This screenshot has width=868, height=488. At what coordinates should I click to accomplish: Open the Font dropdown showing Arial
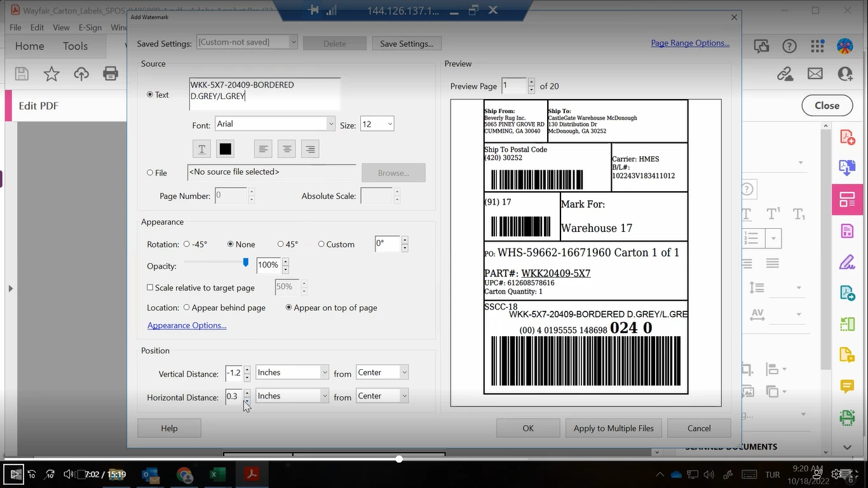point(275,124)
